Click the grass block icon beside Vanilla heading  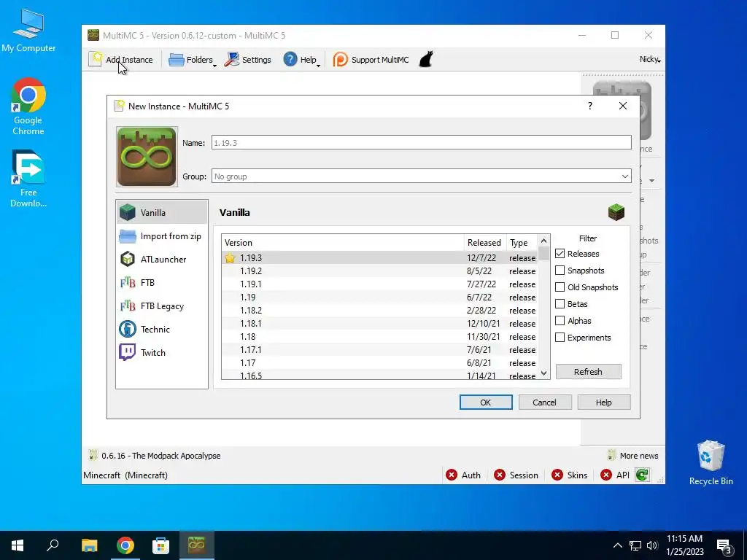[x=616, y=212]
